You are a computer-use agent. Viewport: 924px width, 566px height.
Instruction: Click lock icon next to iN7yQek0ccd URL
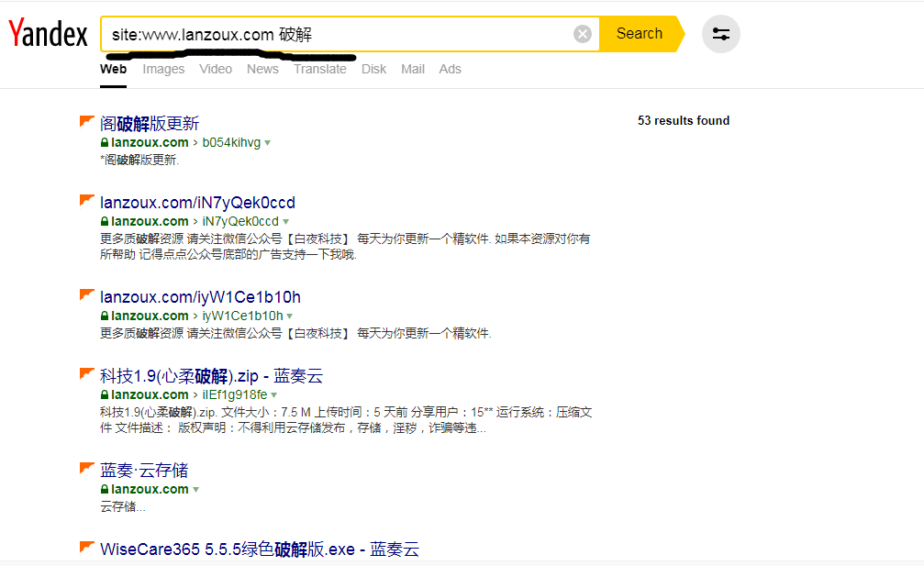pos(105,221)
